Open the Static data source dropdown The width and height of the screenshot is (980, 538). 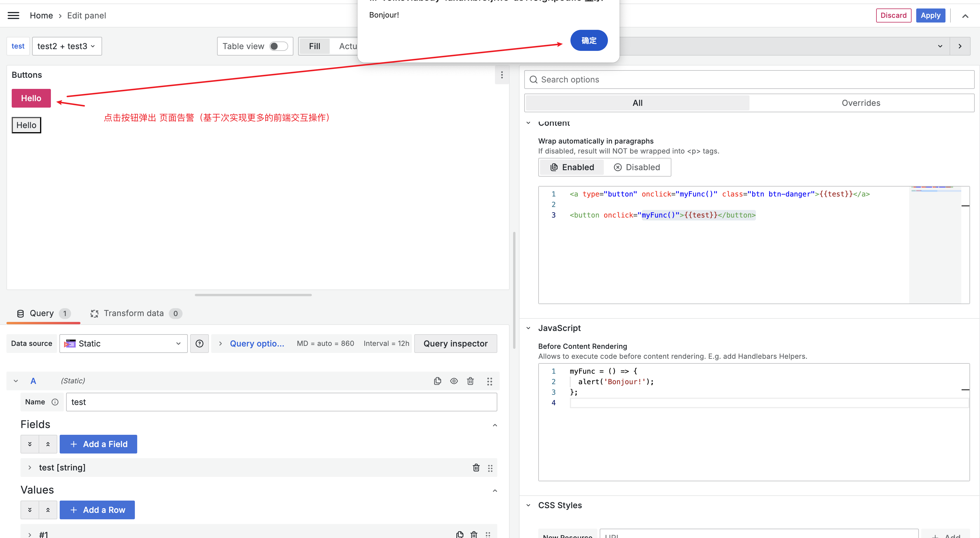pyautogui.click(x=123, y=344)
